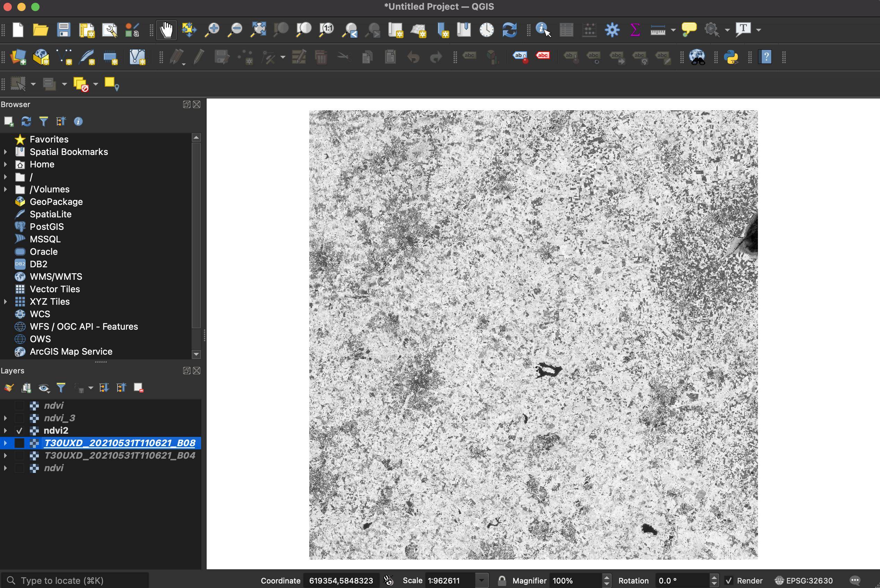Toggle visibility of the B08 layer

pyautogui.click(x=19, y=443)
